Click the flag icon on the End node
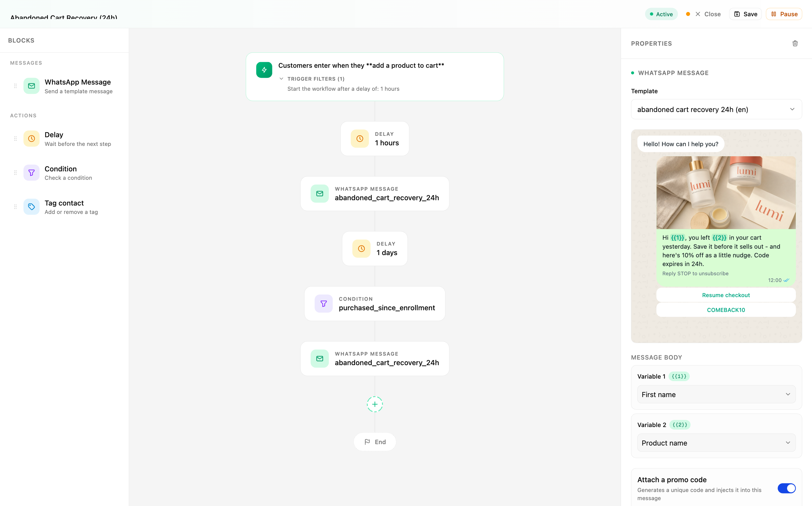 click(x=367, y=442)
